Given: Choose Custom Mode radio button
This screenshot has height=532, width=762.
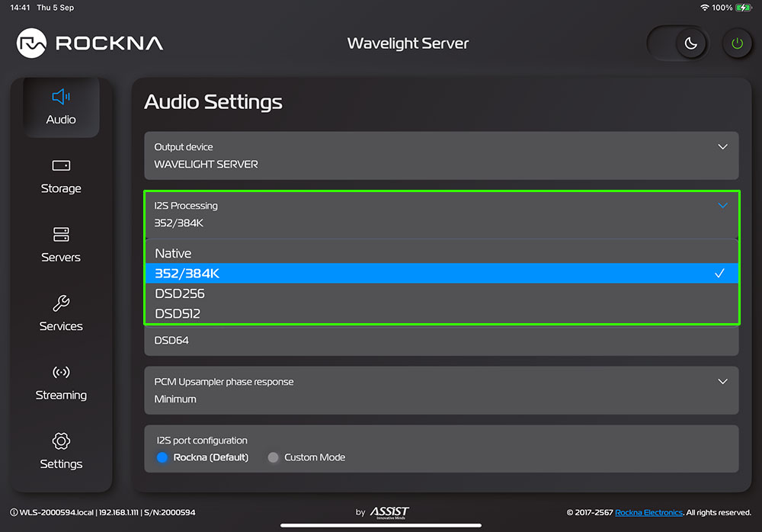Looking at the screenshot, I should pyautogui.click(x=273, y=457).
